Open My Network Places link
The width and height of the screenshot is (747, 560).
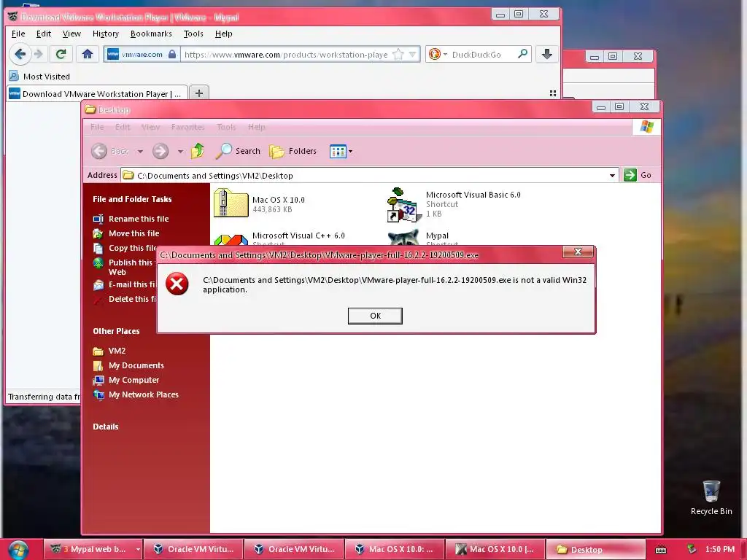pos(143,394)
